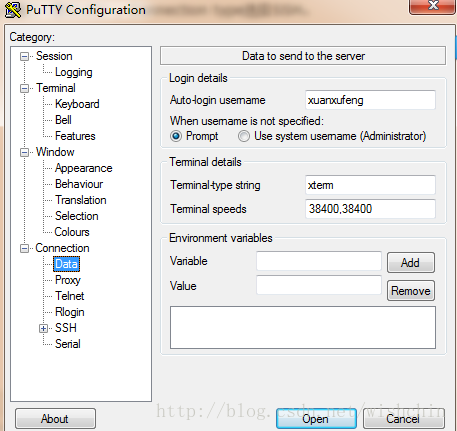Collapse the Terminal category node
The image size is (457, 431).
pyautogui.click(x=24, y=88)
